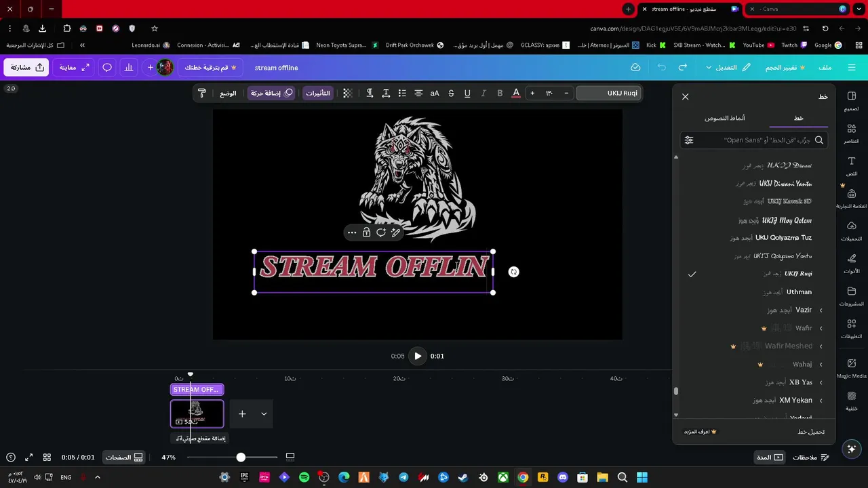
Task: Click Add animation (إضافة حركة) button
Action: (x=272, y=93)
